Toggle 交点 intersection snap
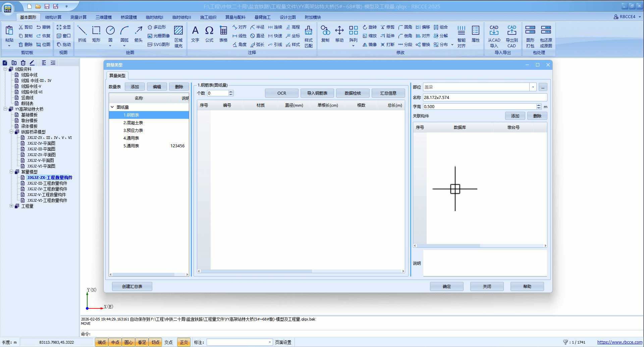The height and width of the screenshot is (347, 644). (x=169, y=342)
